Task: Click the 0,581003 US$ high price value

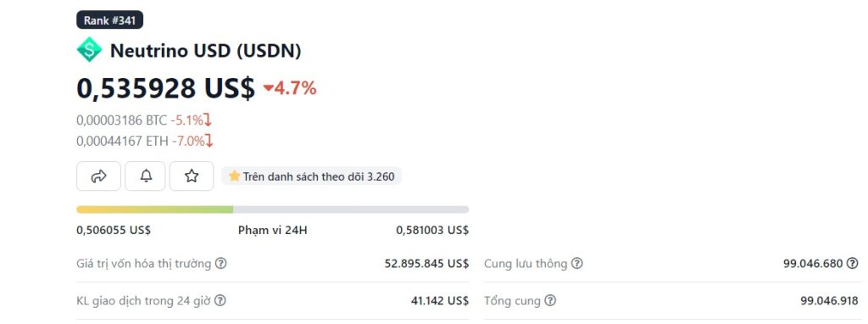Action: [432, 230]
